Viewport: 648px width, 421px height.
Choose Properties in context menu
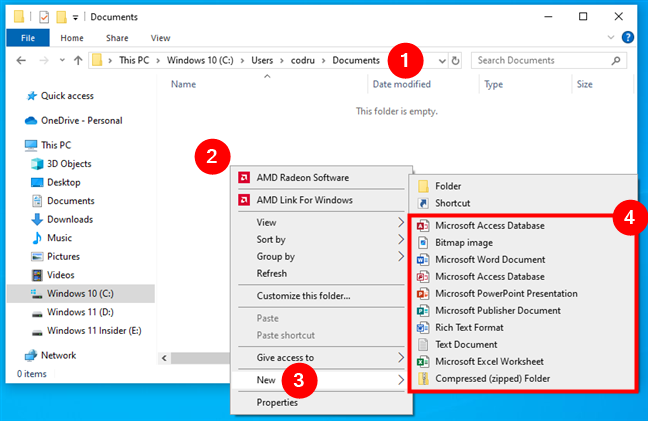pos(321,402)
